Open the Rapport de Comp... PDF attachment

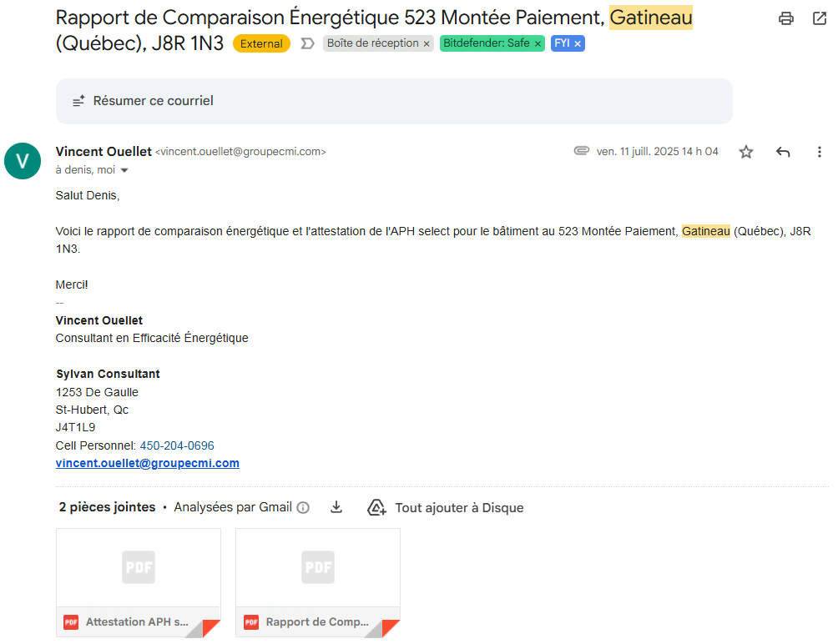click(318, 582)
